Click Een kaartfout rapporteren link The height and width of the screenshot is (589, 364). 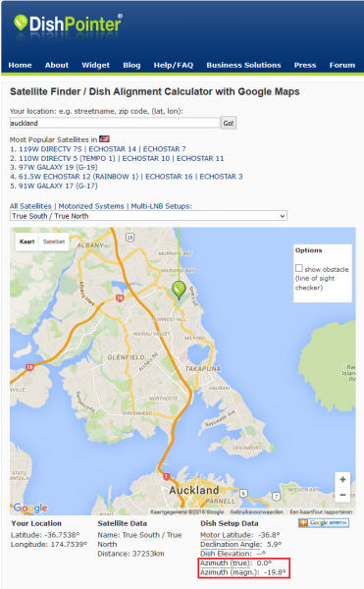tap(321, 511)
